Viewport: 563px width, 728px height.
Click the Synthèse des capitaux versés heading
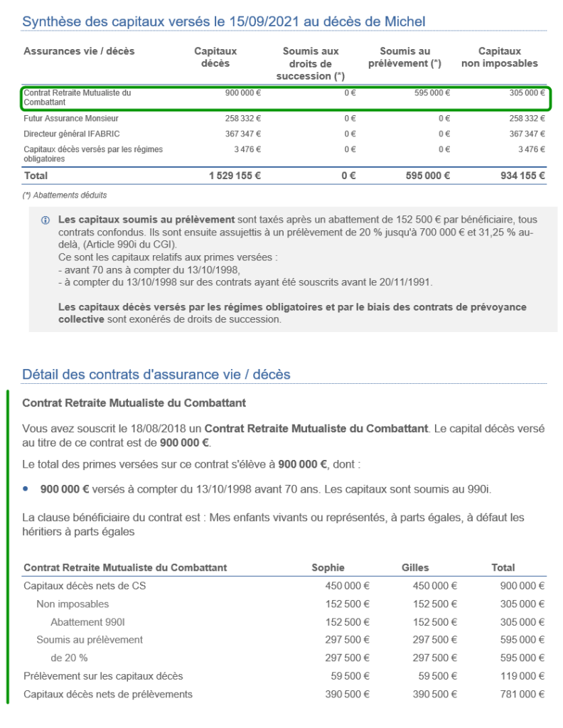224,21
